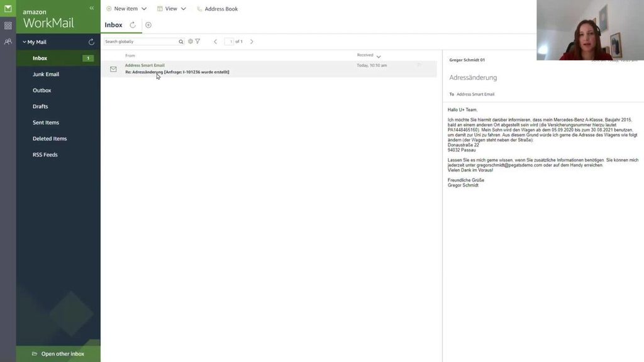Screen dimensions: 644x362
Task: Open the Sent Items folder
Action: coord(46,123)
